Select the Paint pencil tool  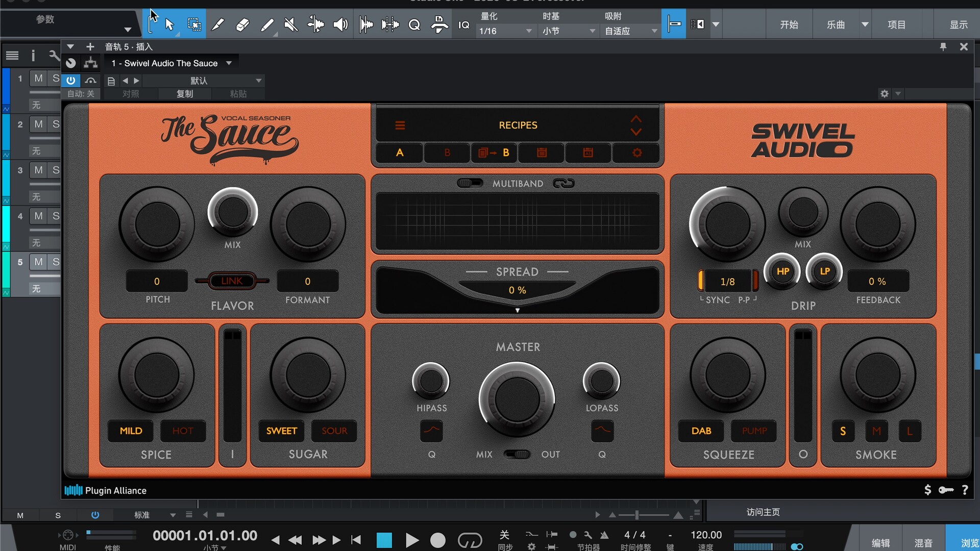point(218,24)
